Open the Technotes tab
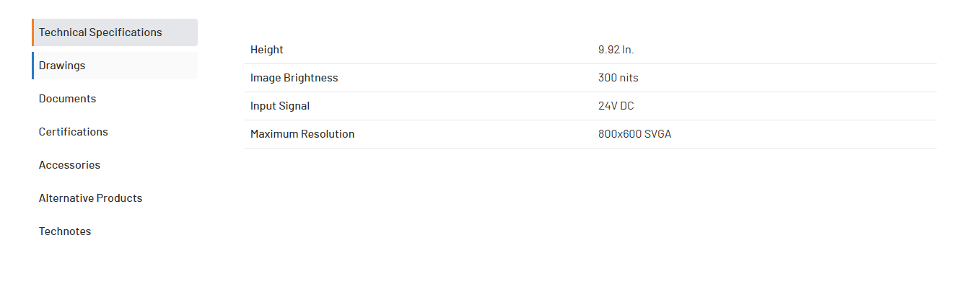 point(65,231)
